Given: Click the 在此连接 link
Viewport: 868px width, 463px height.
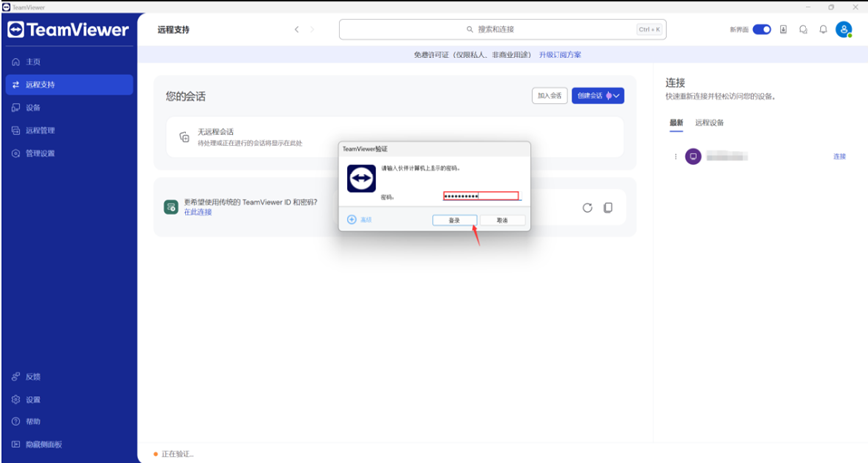Looking at the screenshot, I should point(197,212).
